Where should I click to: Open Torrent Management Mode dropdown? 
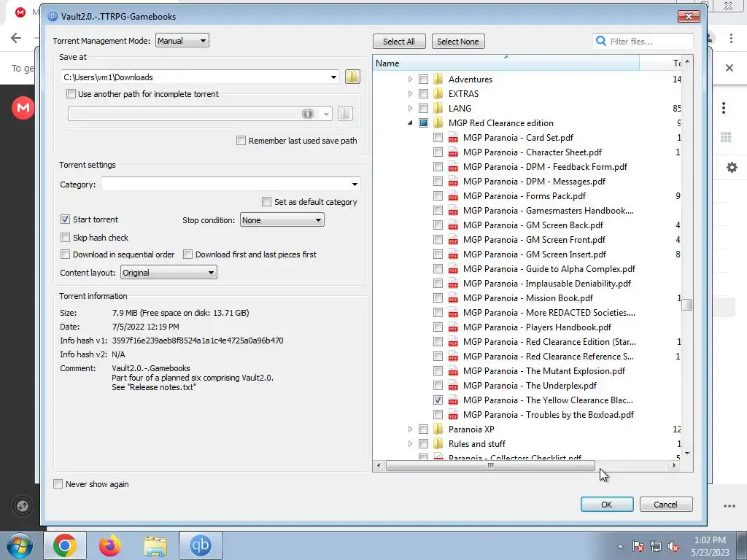click(x=182, y=41)
